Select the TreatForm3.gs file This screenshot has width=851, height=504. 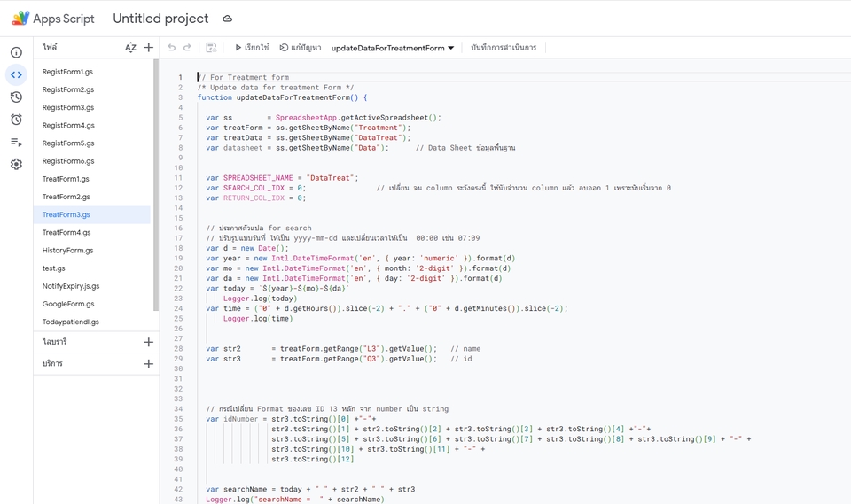tap(91, 215)
